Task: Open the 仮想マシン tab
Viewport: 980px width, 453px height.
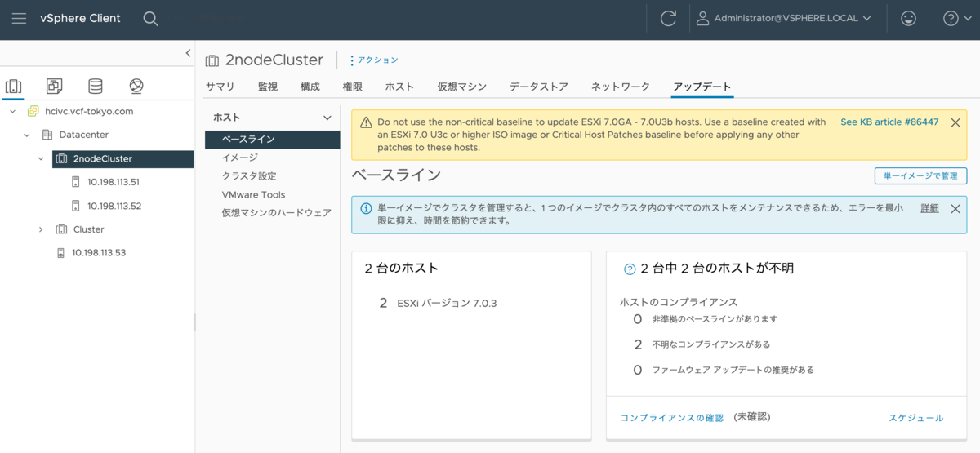Action: (x=462, y=87)
